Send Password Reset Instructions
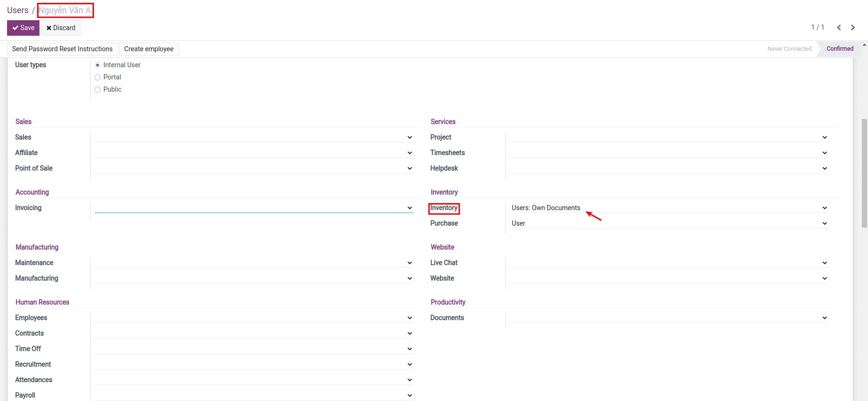Screen dimensions: 868x401 point(62,49)
